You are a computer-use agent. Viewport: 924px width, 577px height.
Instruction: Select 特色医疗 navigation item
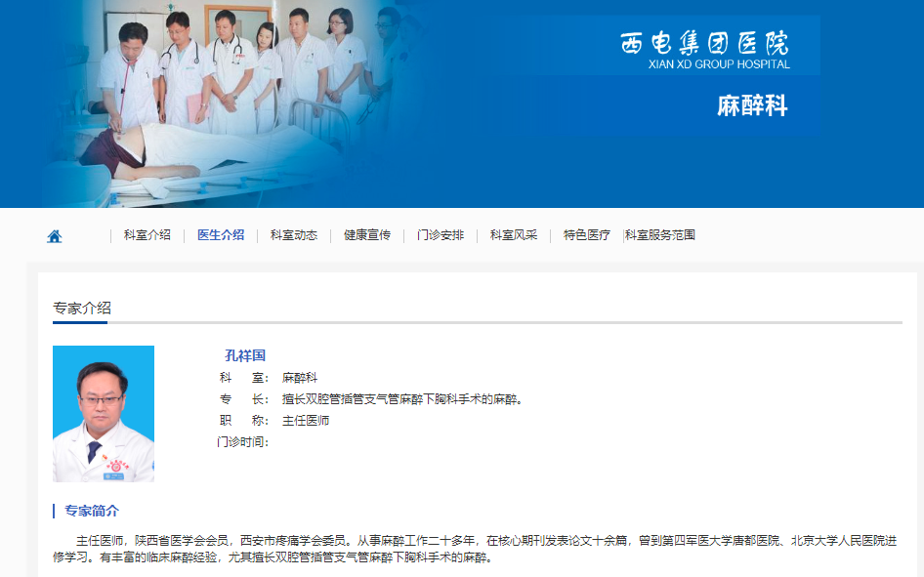point(587,235)
